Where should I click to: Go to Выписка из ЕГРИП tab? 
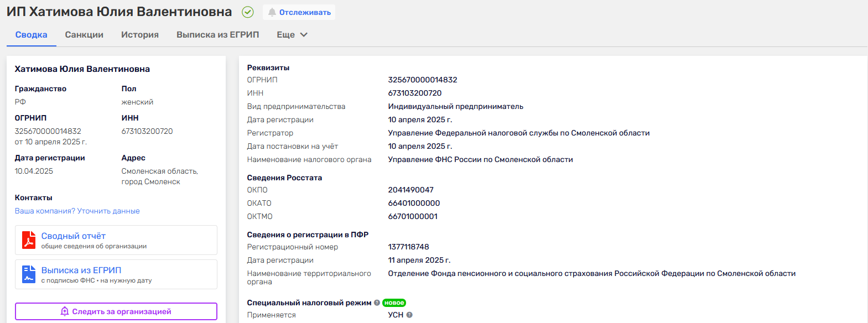point(218,34)
